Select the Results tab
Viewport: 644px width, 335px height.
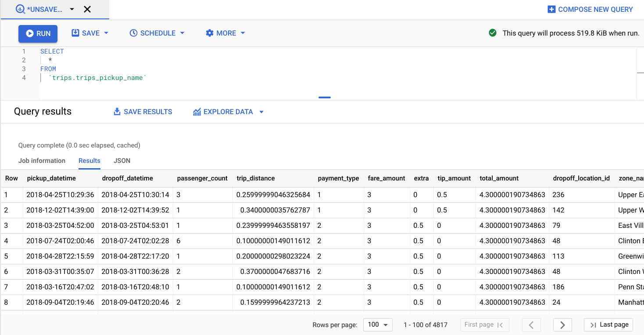click(x=89, y=161)
